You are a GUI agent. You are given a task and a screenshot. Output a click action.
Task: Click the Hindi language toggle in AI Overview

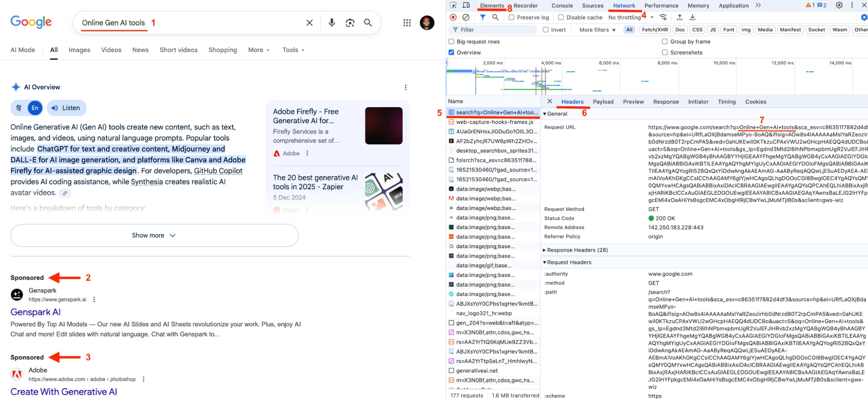[x=19, y=108]
